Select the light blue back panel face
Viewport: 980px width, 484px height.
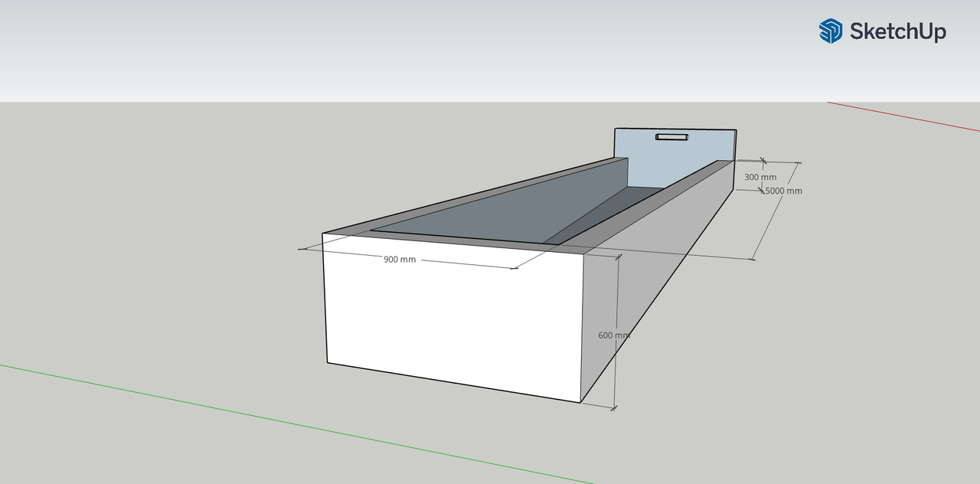[674, 157]
